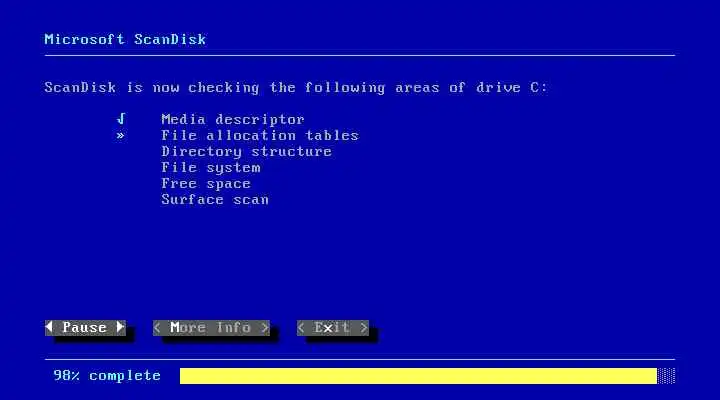This screenshot has width=720, height=400.
Task: Select the 'Free space' entry
Action: click(x=206, y=184)
